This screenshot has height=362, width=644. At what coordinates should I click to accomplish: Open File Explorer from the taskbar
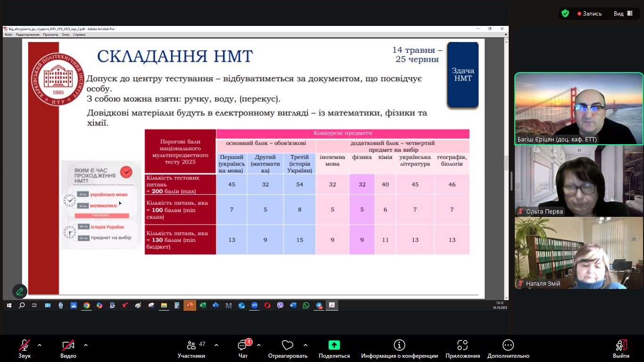tap(164, 305)
